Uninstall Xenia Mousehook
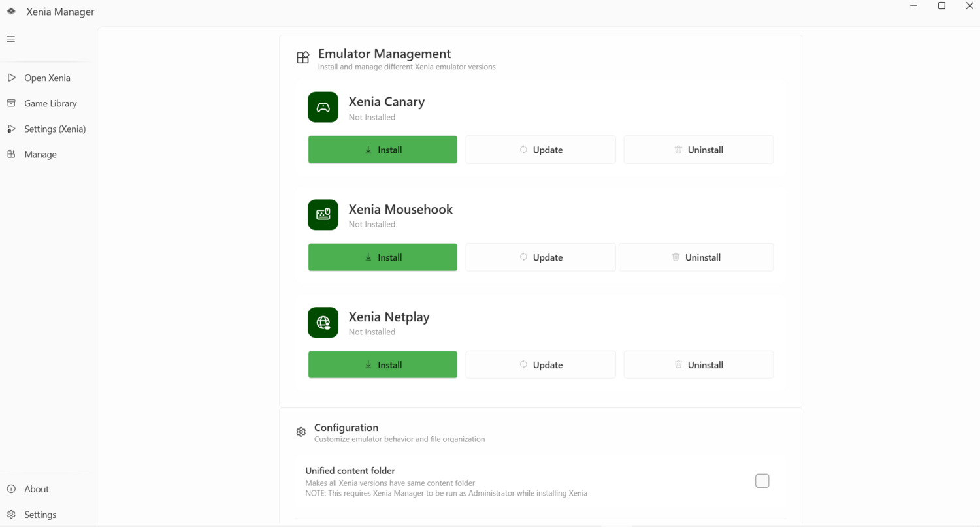This screenshot has height=527, width=980. [696, 257]
